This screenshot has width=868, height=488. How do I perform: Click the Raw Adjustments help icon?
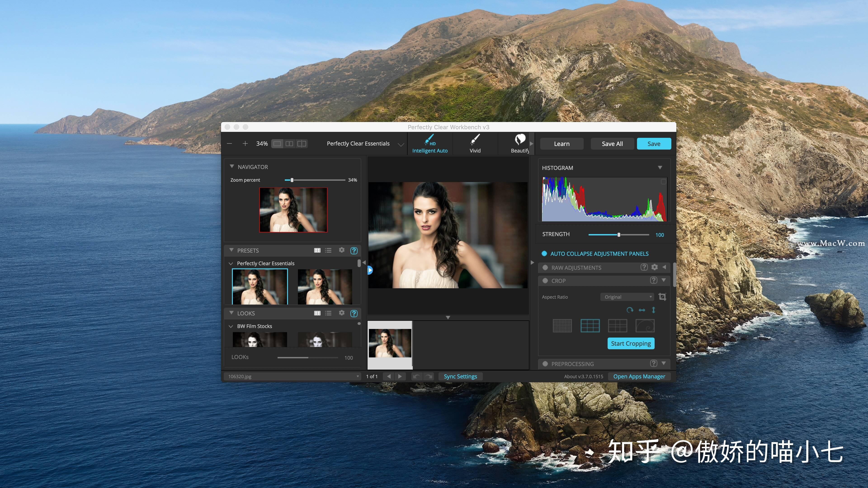coord(644,267)
